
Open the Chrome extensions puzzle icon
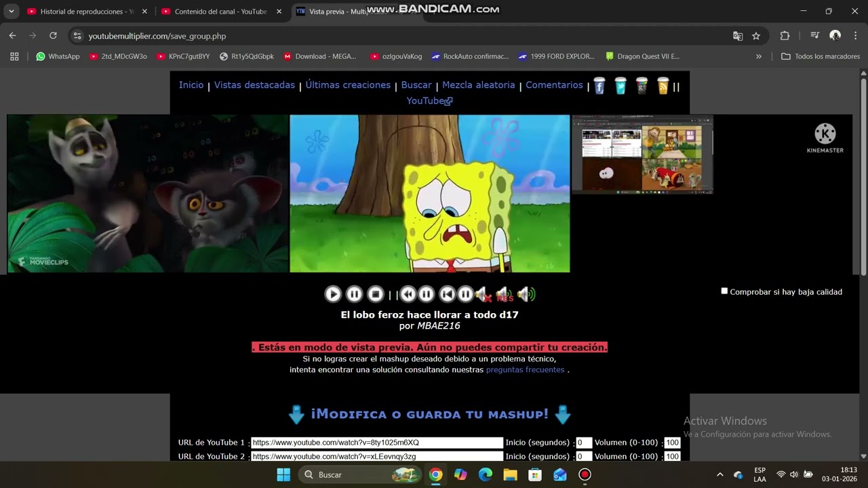click(x=785, y=36)
